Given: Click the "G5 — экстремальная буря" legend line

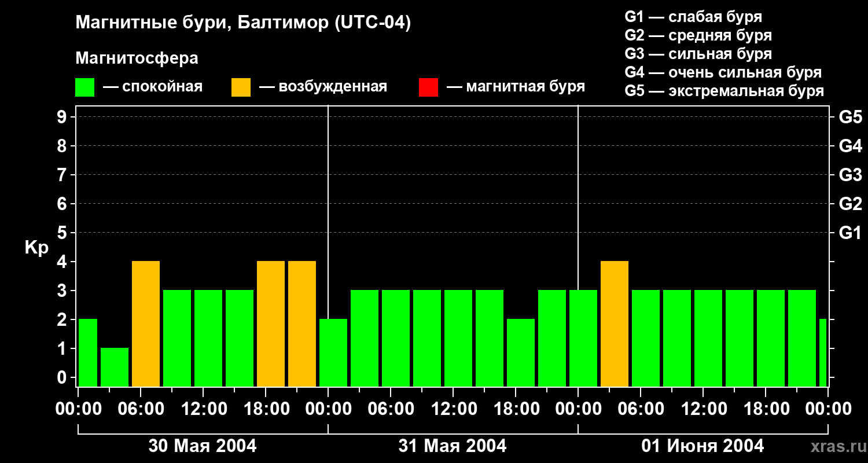Looking at the screenshot, I should 724,91.
